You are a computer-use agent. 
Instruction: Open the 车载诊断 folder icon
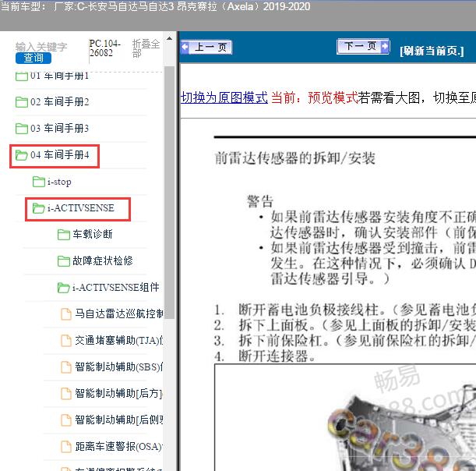click(x=64, y=235)
